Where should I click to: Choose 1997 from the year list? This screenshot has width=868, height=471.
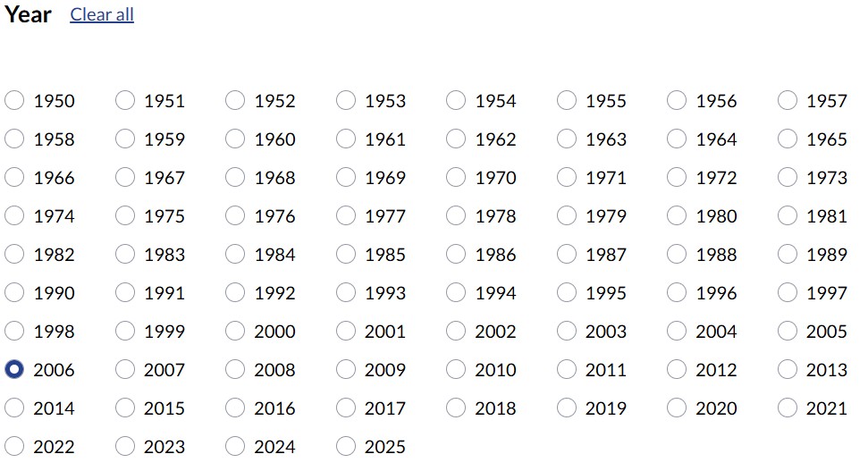coord(788,293)
